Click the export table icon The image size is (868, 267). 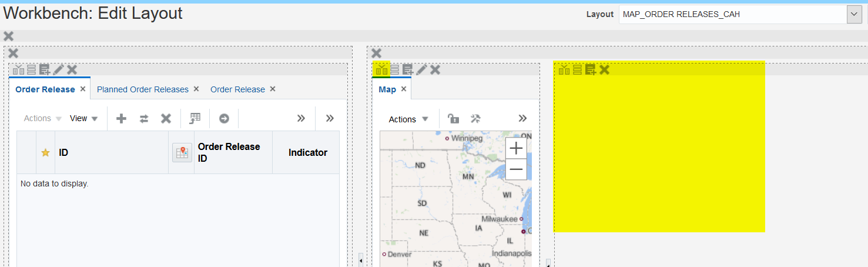[195, 119]
